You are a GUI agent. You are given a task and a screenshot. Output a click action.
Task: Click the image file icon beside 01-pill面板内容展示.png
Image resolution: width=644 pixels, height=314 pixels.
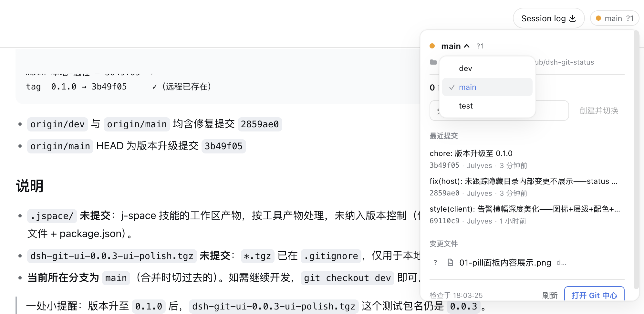tap(450, 263)
